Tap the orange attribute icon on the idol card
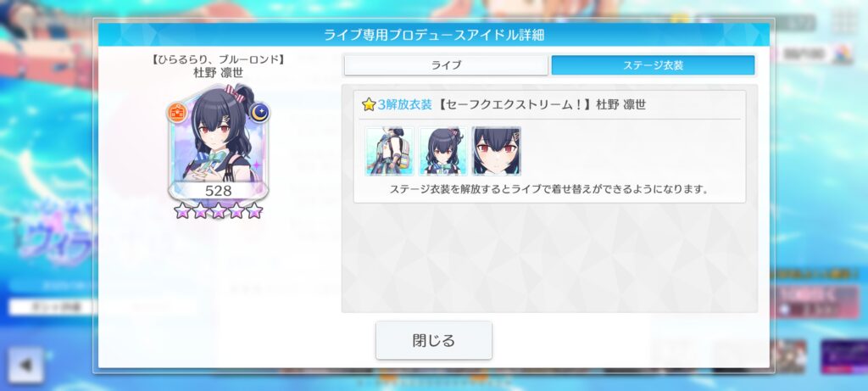Image resolution: width=868 pixels, height=391 pixels. point(178,113)
